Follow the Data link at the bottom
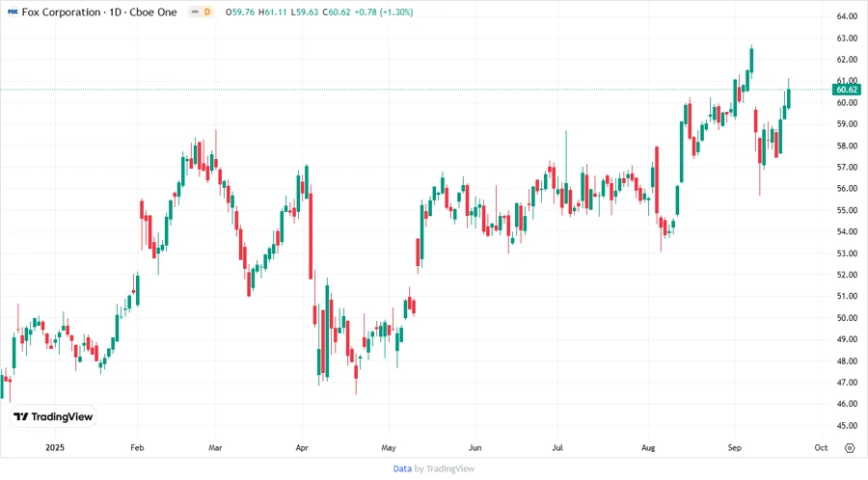 point(402,468)
